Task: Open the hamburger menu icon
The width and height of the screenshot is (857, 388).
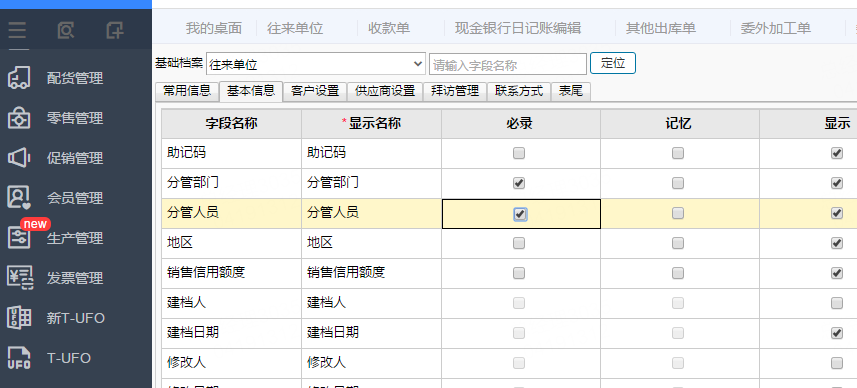Action: point(17,30)
